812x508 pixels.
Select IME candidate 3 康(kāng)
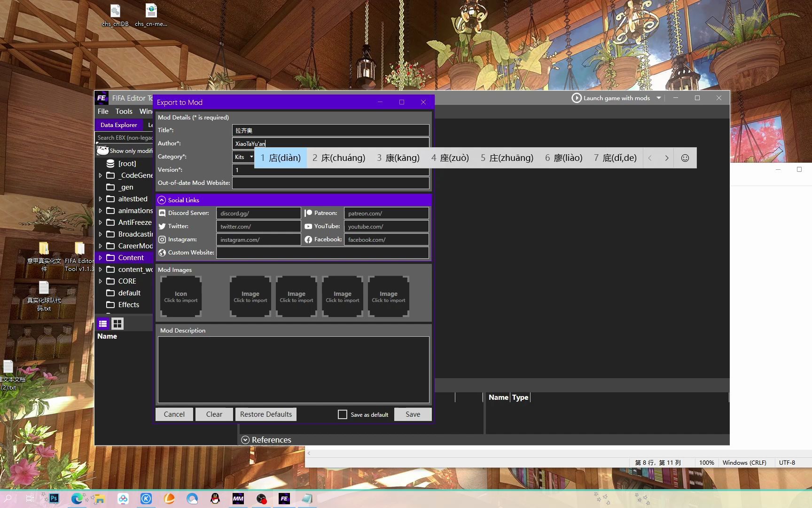(x=398, y=158)
